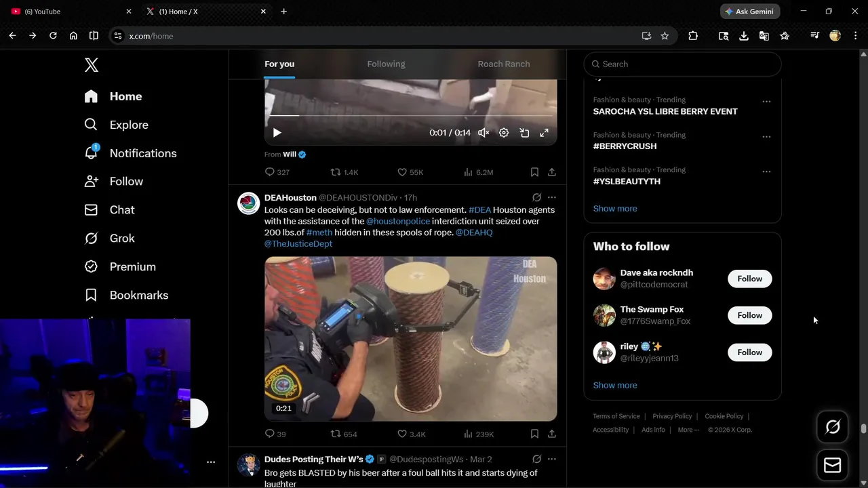
Task: Go to Home in the sidebar
Action: coord(113,96)
